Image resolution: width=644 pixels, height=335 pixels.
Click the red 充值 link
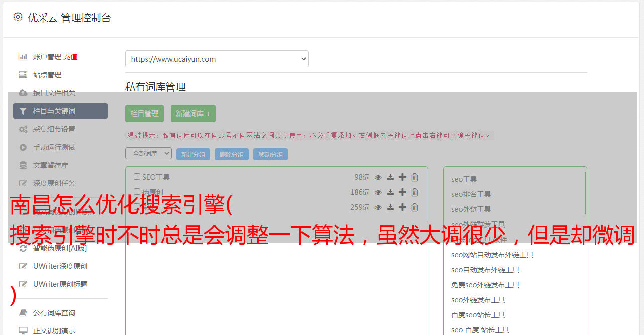pyautogui.click(x=71, y=57)
